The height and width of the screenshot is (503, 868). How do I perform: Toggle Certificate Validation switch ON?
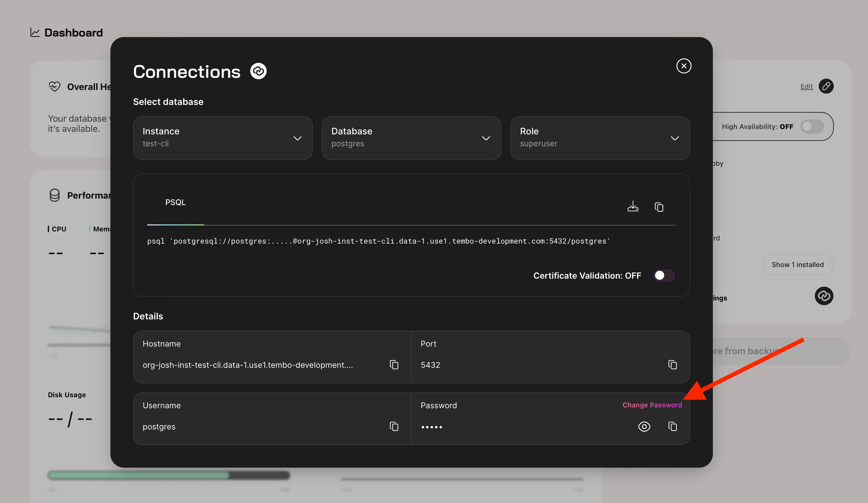pos(664,276)
